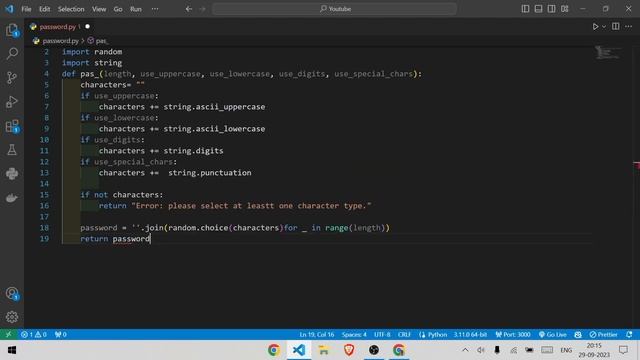This screenshot has width=640, height=360.
Task: Open the Run and Debug view
Action: (12, 102)
